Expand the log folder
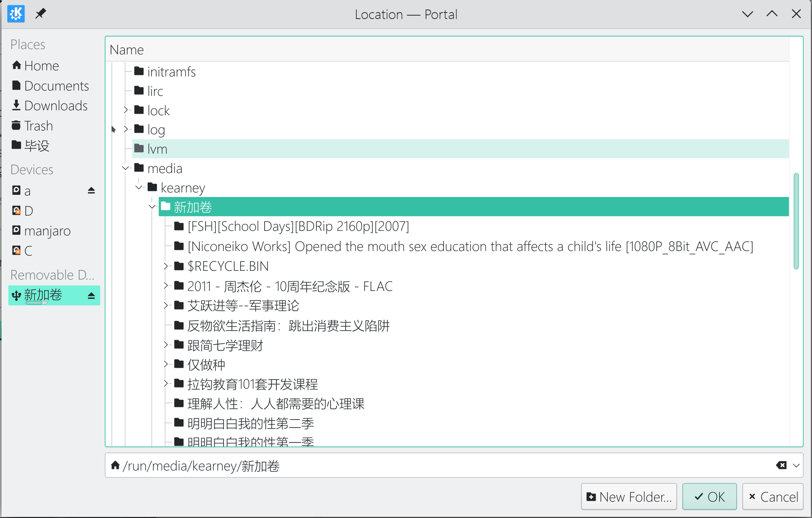 pyautogui.click(x=126, y=129)
